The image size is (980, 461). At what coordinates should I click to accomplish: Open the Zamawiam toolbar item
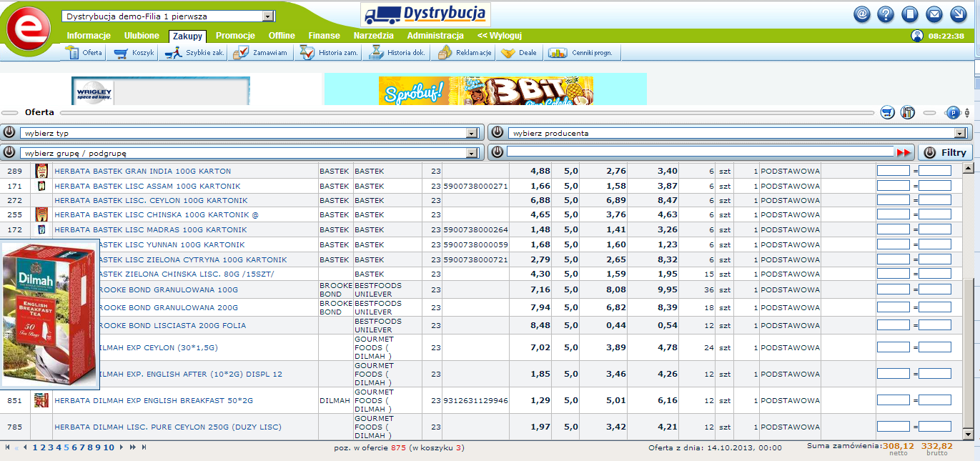pyautogui.click(x=262, y=53)
